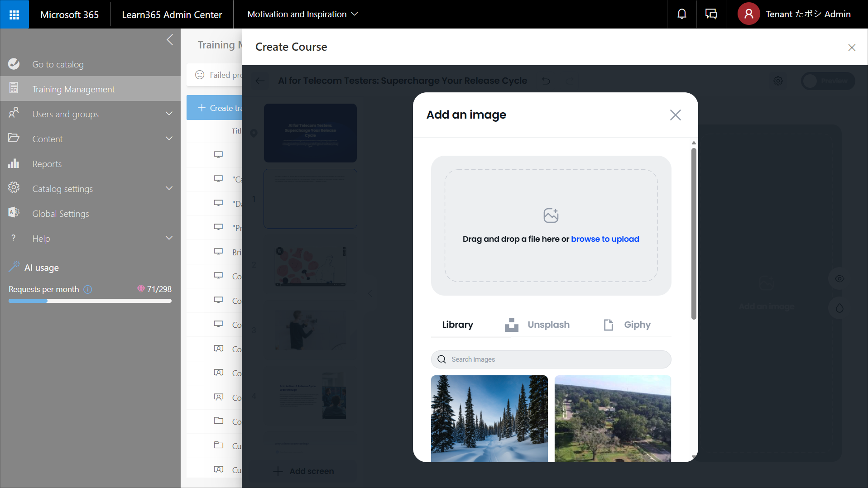868x488 pixels.
Task: Collapse the left navigation sidebar
Action: point(170,40)
